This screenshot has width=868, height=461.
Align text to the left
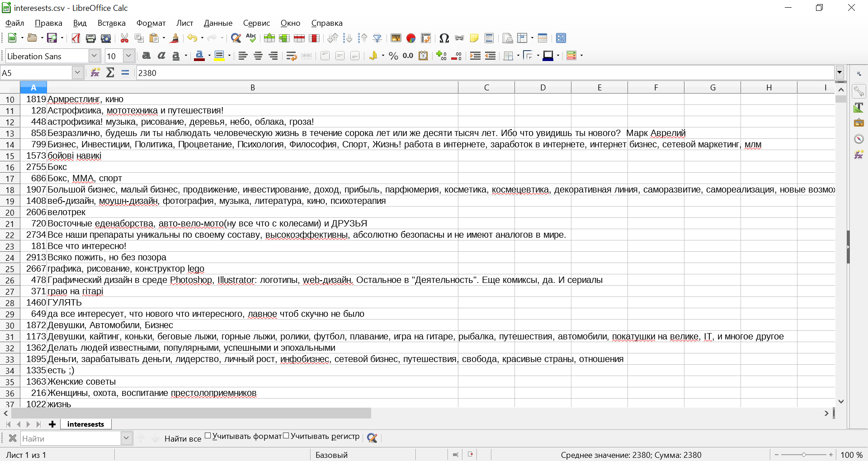(x=243, y=56)
